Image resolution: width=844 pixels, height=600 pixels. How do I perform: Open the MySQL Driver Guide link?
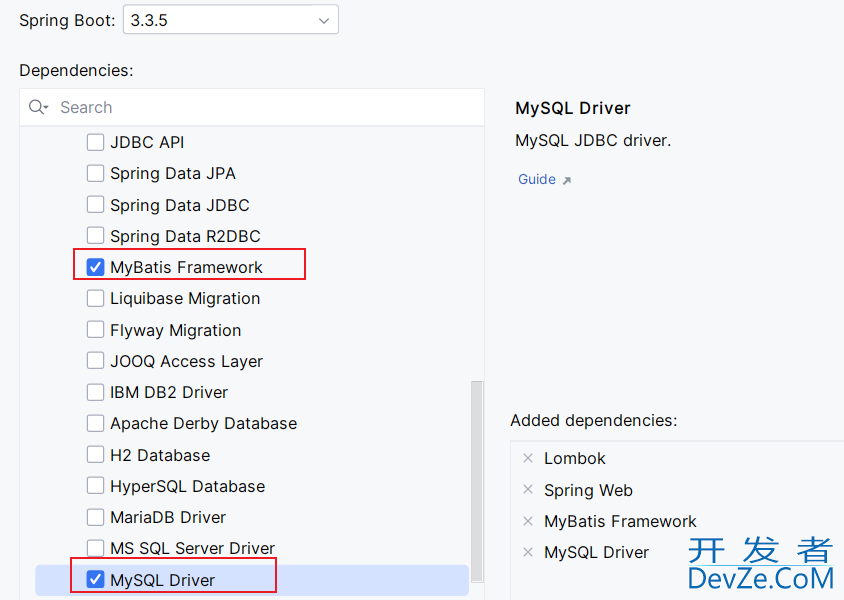[x=537, y=179]
